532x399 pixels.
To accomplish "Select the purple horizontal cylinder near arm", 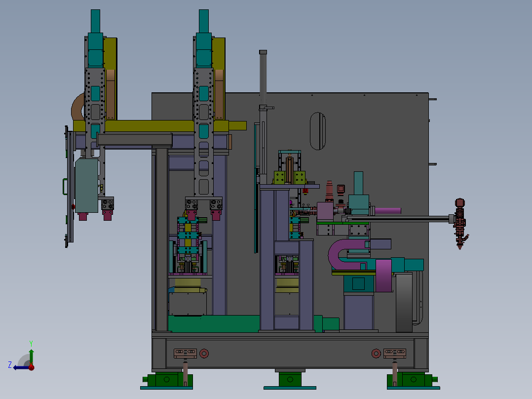I will click(388, 211).
